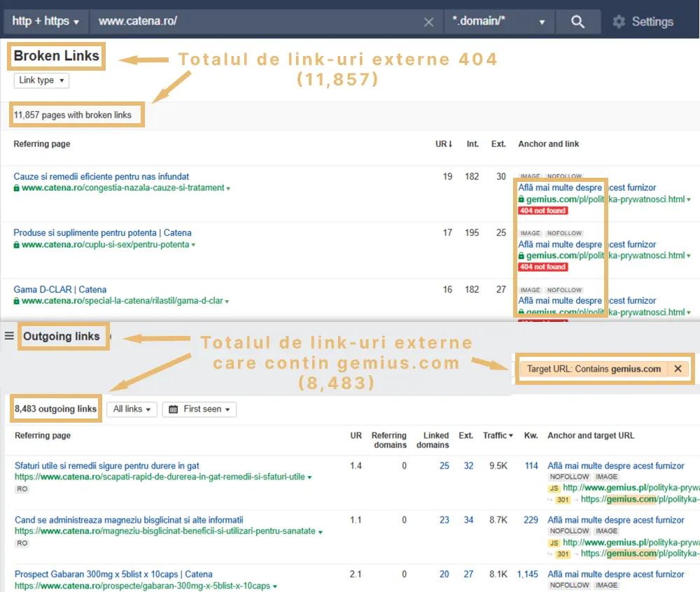Image resolution: width=700 pixels, height=592 pixels.
Task: Click the JS badge in first outgoing row
Action: pos(554,488)
